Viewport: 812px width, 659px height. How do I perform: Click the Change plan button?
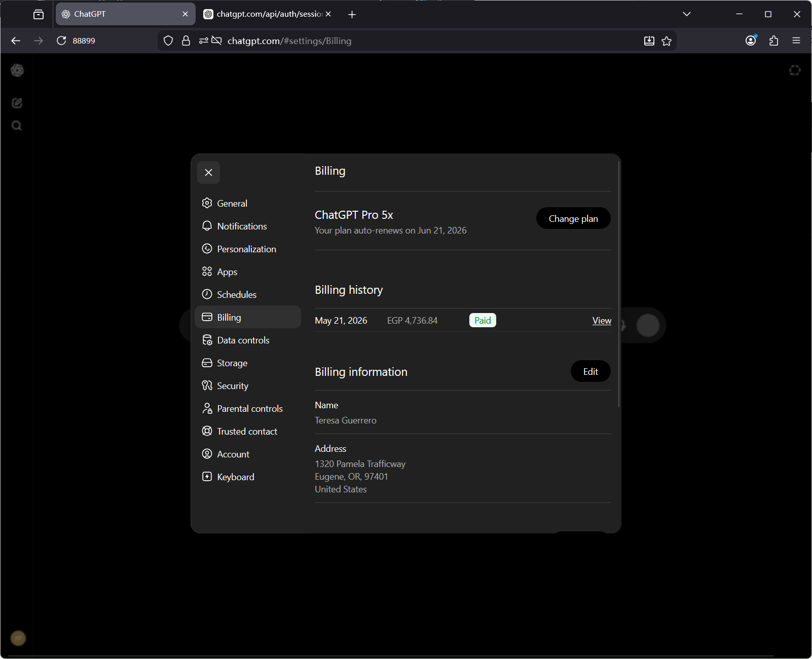pyautogui.click(x=573, y=218)
